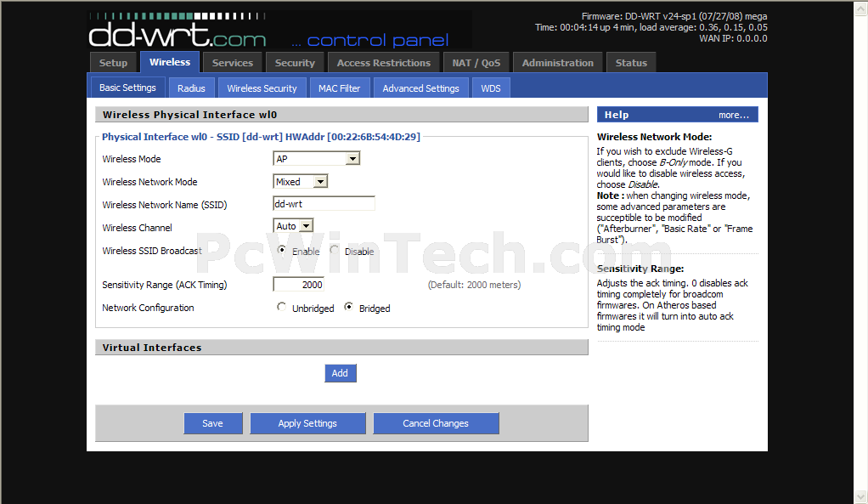This screenshot has height=504, width=868.
Task: Open the WDS sub-tab
Action: [x=491, y=88]
